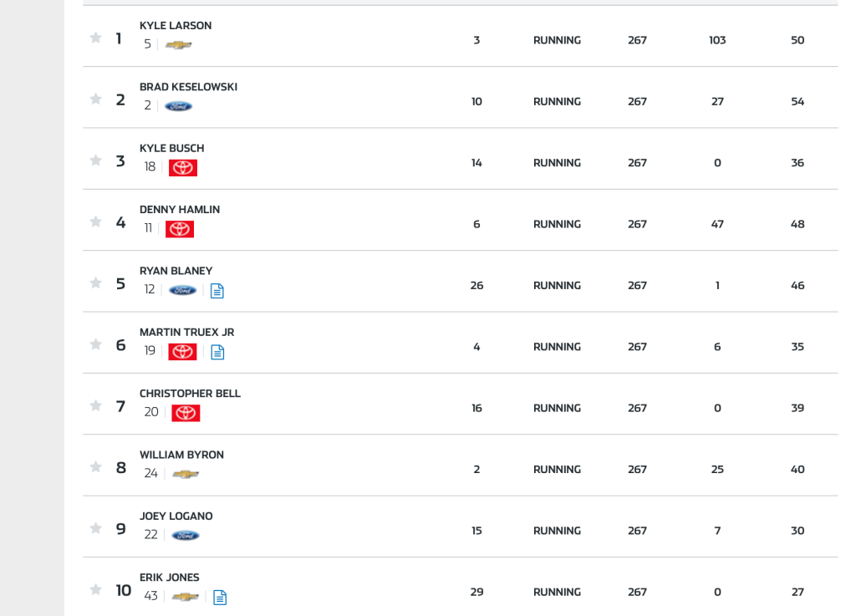
Task: Star Denny Hamlin as a favorite
Action: (x=96, y=221)
